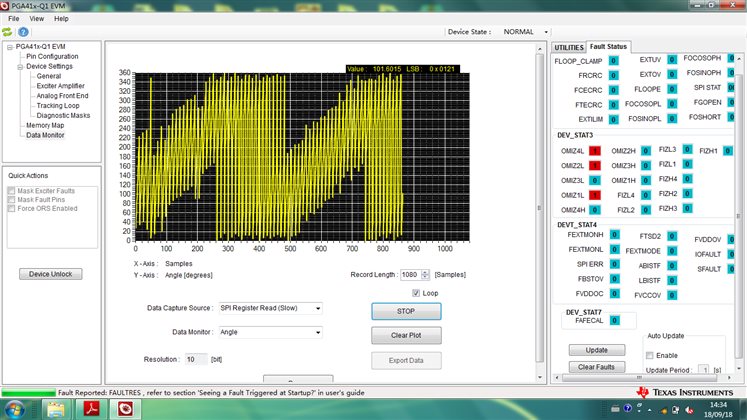This screenshot has height=420, width=747.
Task: Select Fault Status tab
Action: coord(608,47)
